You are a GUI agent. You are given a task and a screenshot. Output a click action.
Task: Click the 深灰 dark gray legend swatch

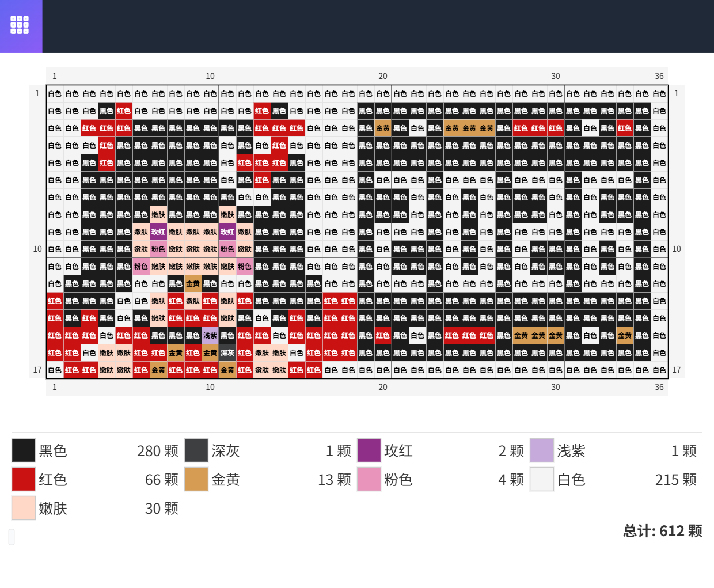[x=196, y=450]
